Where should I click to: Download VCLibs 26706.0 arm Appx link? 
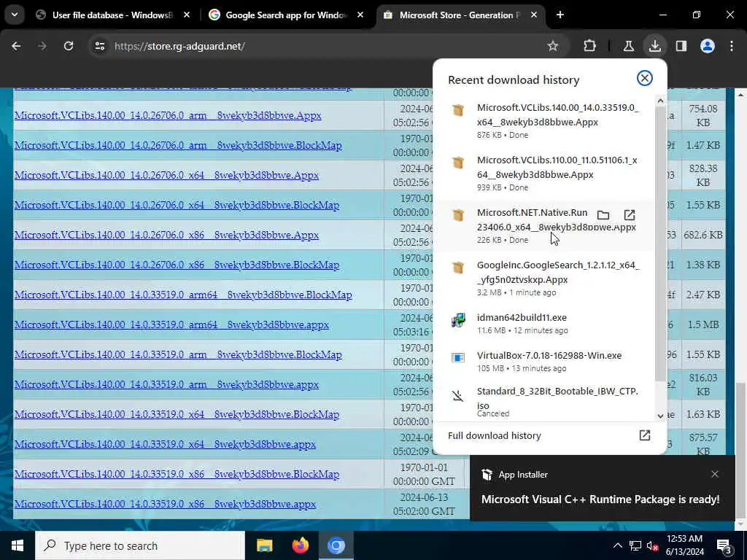168,115
